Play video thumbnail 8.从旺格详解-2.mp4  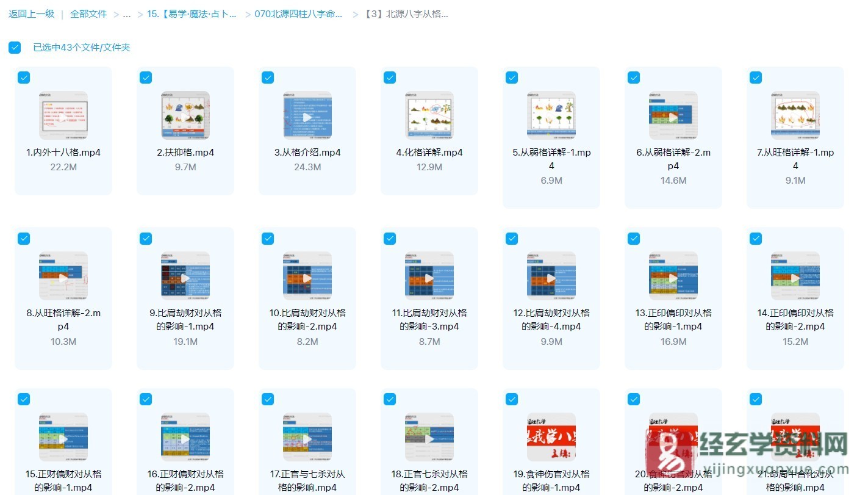(63, 276)
